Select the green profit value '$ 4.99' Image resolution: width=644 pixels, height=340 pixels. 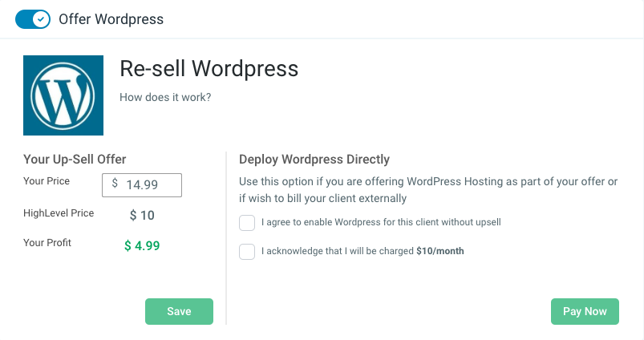click(142, 245)
